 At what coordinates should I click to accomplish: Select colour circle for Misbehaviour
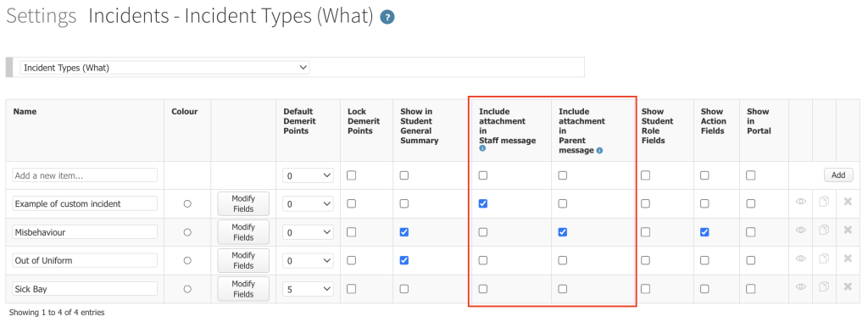click(187, 232)
